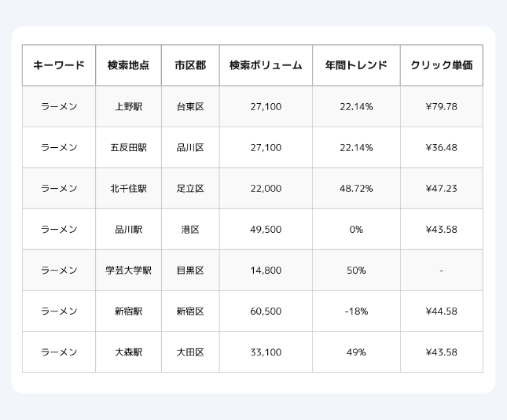This screenshot has width=507, height=420.
Task: Click the クリック単価 column header
Action: [x=441, y=65]
